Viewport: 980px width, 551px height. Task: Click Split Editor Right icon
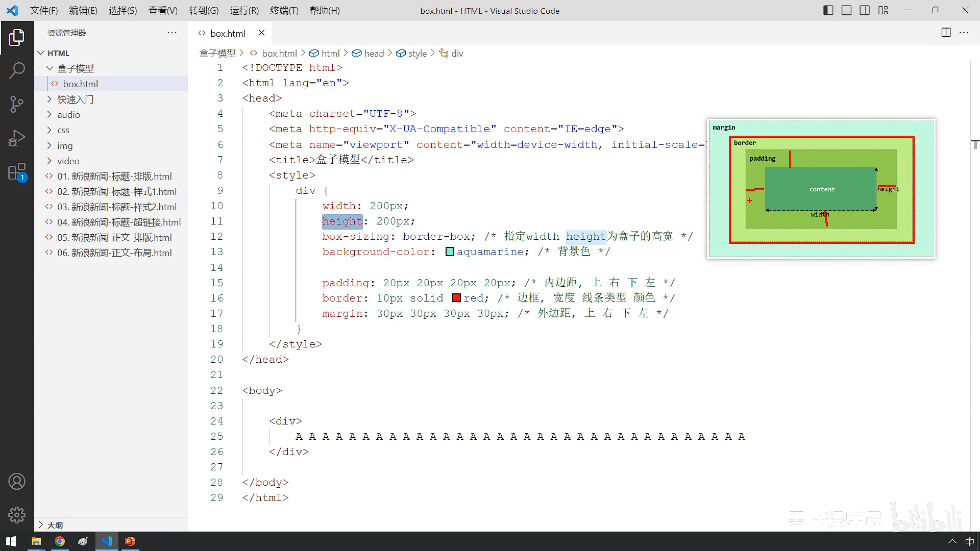point(946,33)
